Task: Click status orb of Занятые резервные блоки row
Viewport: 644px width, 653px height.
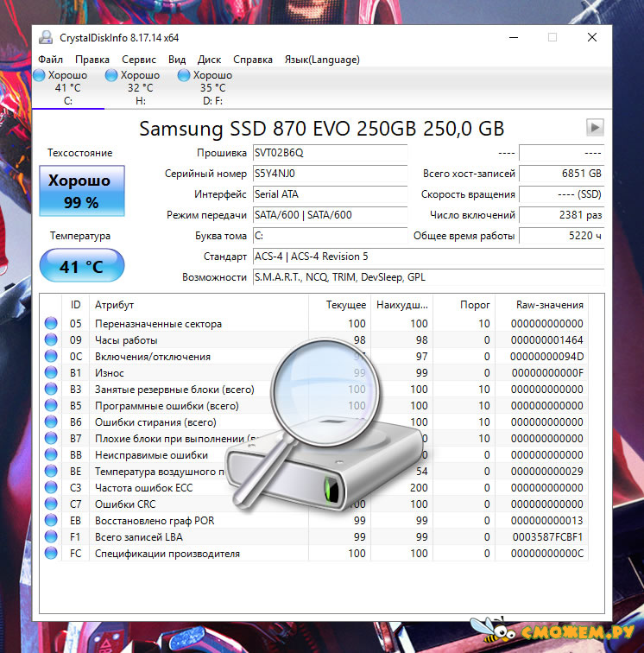Action: (x=51, y=390)
